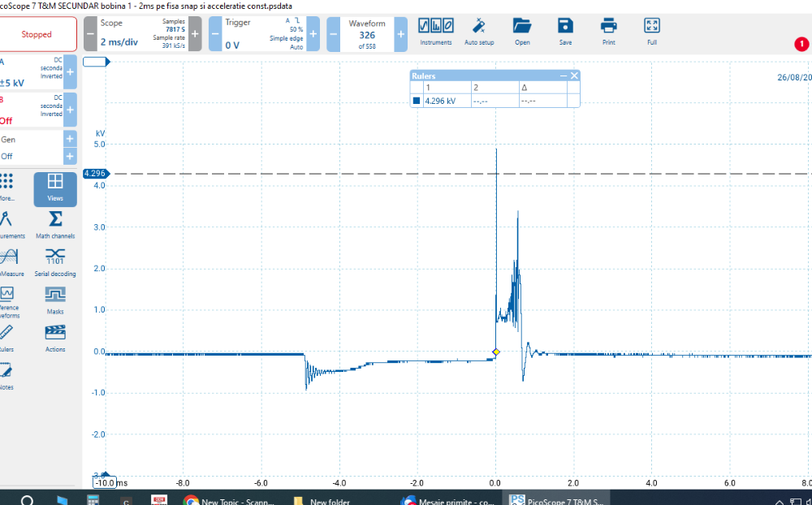Open the Math channels tool
The image size is (812, 505).
click(x=55, y=224)
